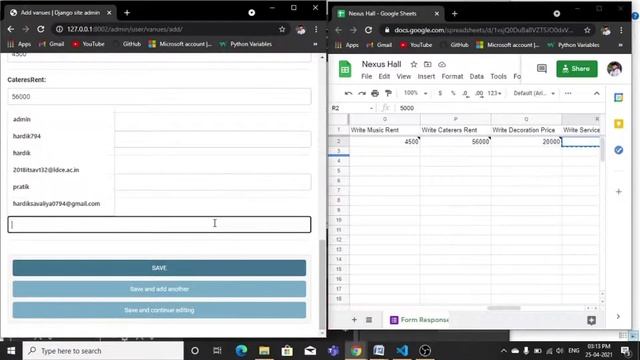Open the Default (Arial) font dropdown

pyautogui.click(x=534, y=93)
